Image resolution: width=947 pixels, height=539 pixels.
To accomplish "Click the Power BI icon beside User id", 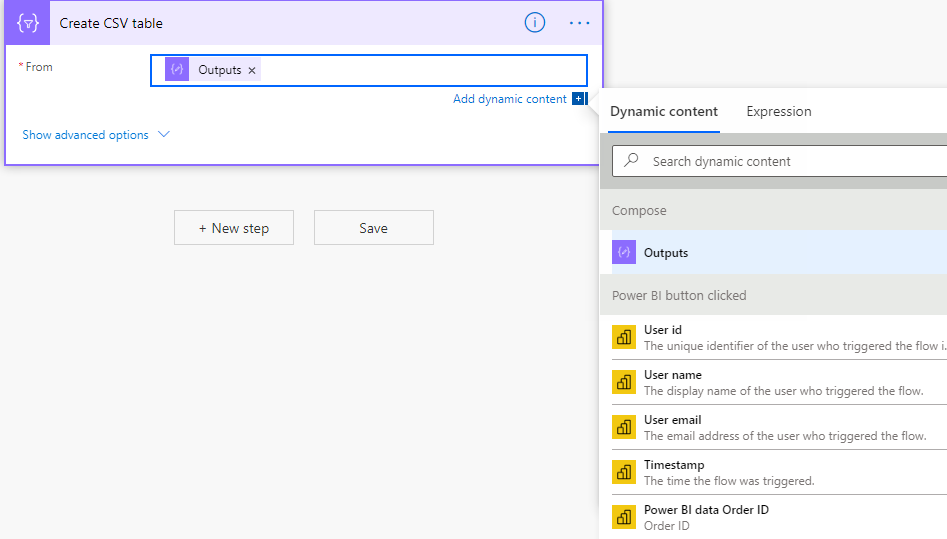I will [x=624, y=338].
